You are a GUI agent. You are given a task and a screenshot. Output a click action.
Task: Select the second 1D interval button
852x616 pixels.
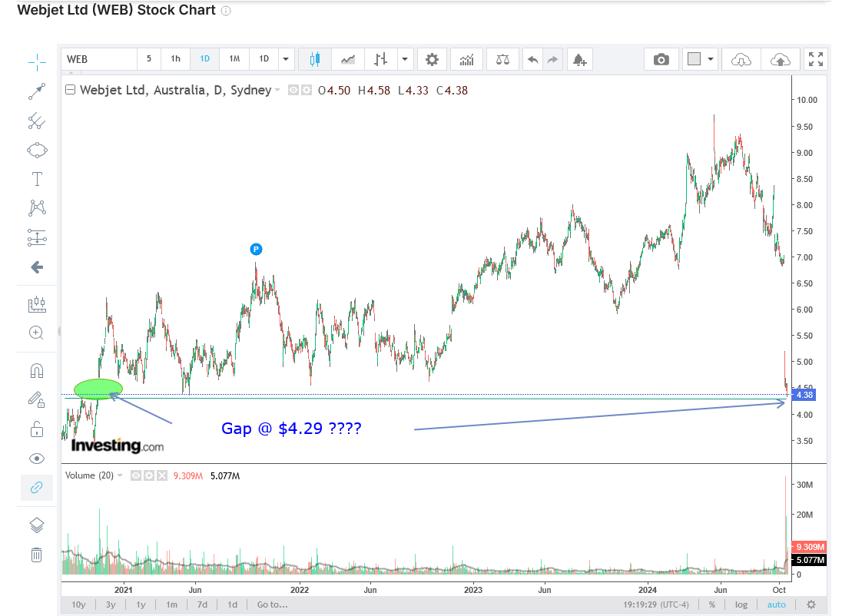pos(264,58)
